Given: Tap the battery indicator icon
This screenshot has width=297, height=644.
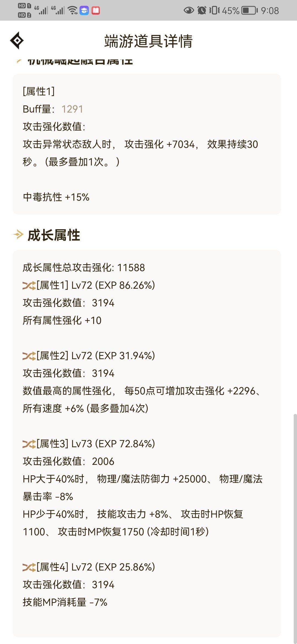Looking at the screenshot, I should tap(249, 10).
